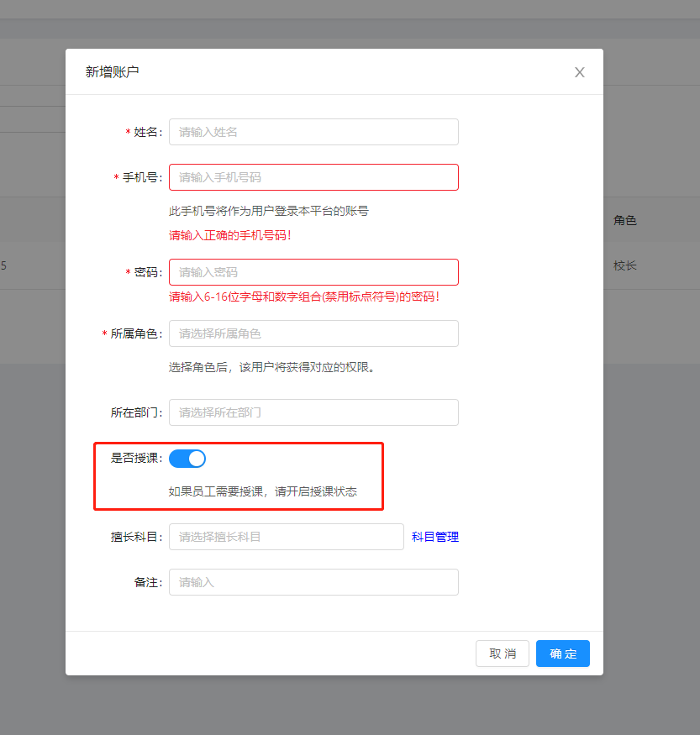Click the 新增账户 dialog title
Image resolution: width=700 pixels, height=735 pixels.
(x=112, y=71)
